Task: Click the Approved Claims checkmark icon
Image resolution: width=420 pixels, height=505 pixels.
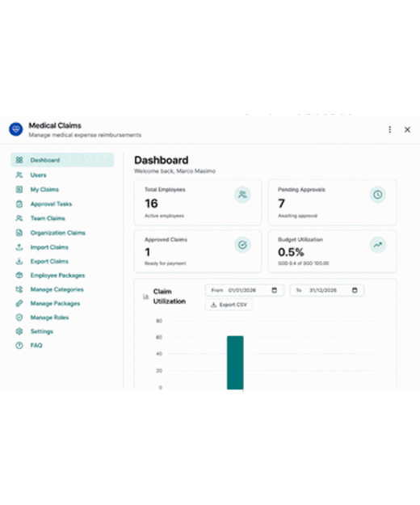Action: pos(242,245)
